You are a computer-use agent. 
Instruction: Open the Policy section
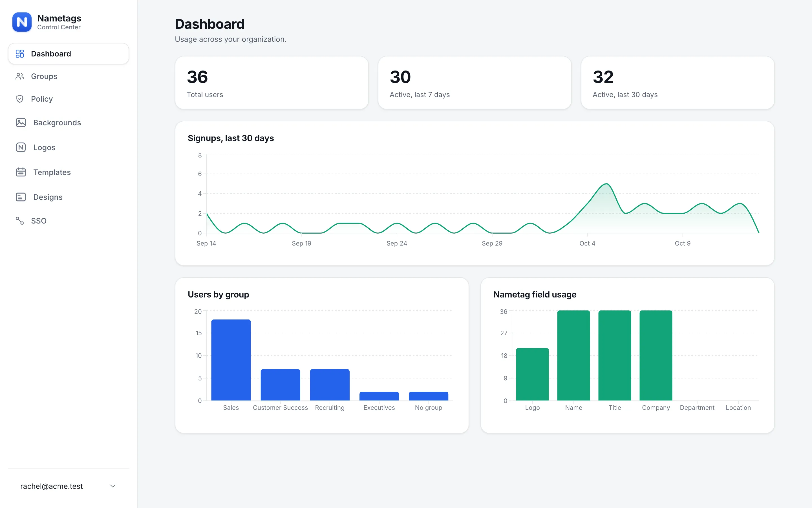(x=69, y=99)
